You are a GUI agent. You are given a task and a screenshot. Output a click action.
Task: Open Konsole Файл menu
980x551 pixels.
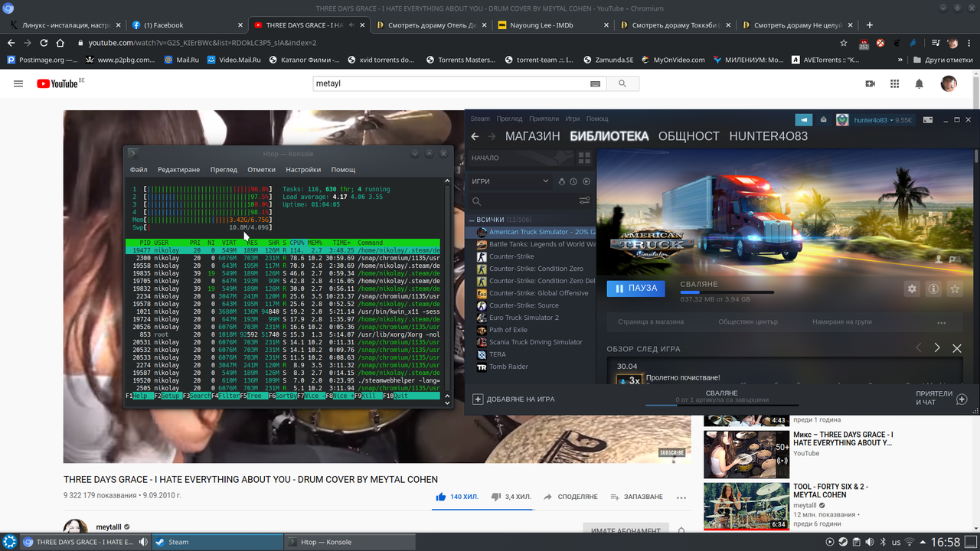pyautogui.click(x=139, y=169)
